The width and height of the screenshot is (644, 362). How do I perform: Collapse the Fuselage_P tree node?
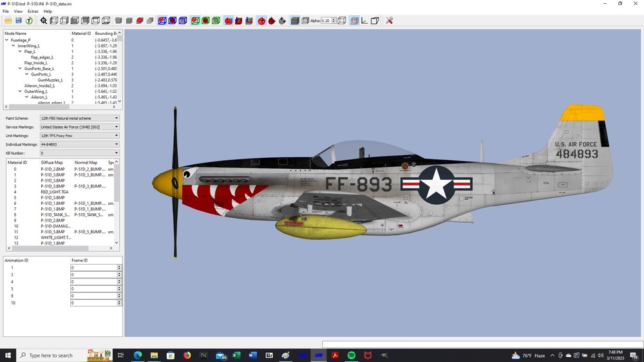(x=6, y=41)
